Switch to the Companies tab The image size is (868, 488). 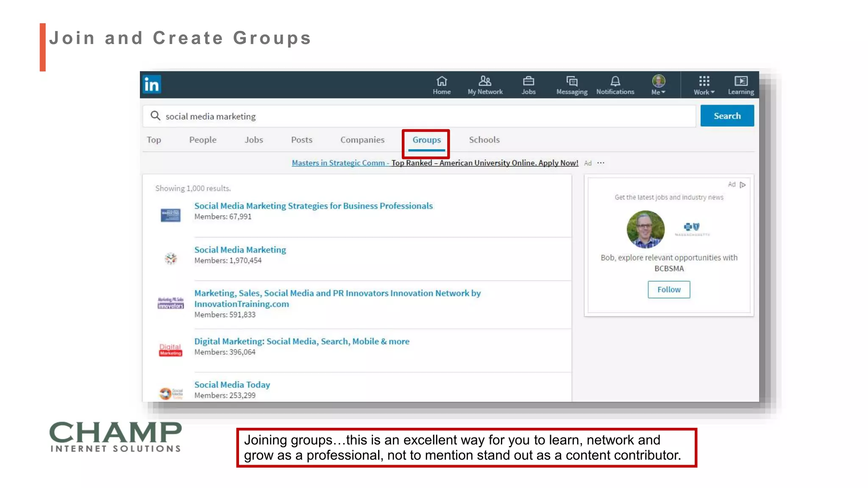click(362, 140)
